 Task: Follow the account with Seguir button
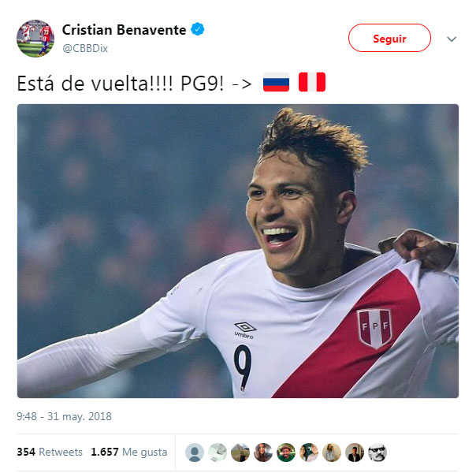(x=389, y=38)
